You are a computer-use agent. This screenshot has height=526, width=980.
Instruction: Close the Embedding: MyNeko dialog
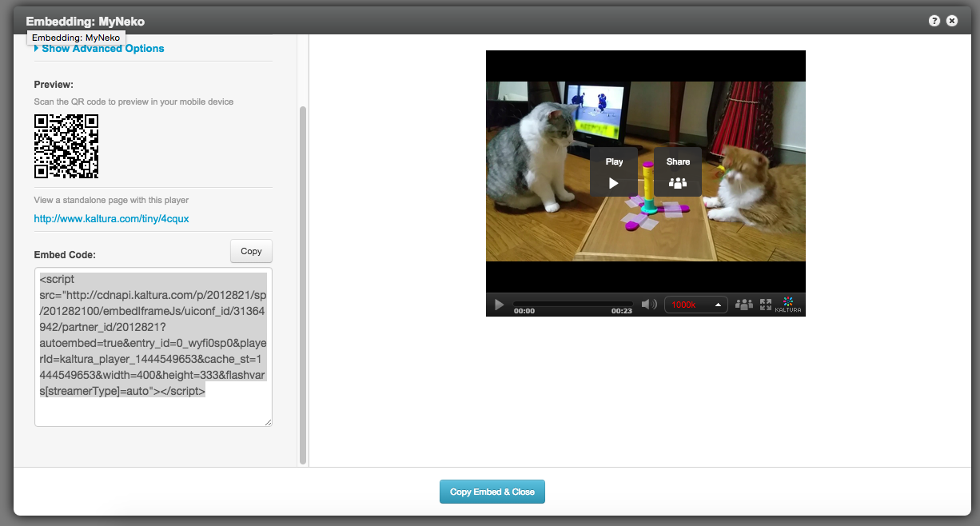pos(952,21)
